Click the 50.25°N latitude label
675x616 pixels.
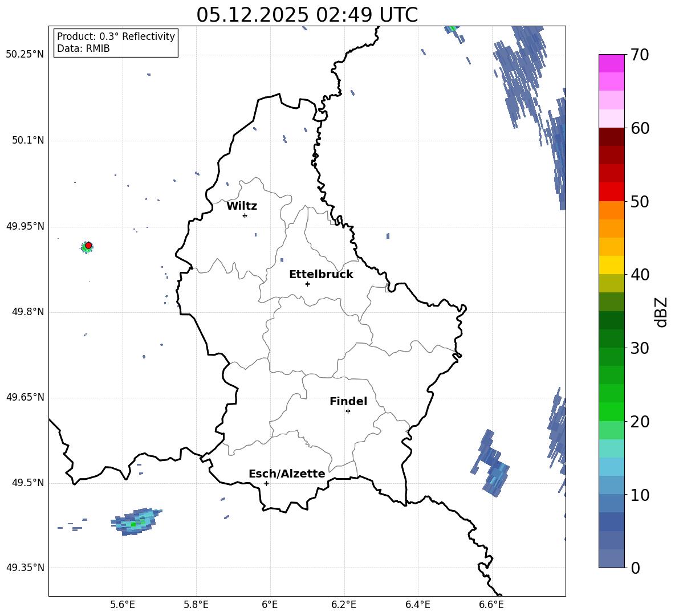25,55
